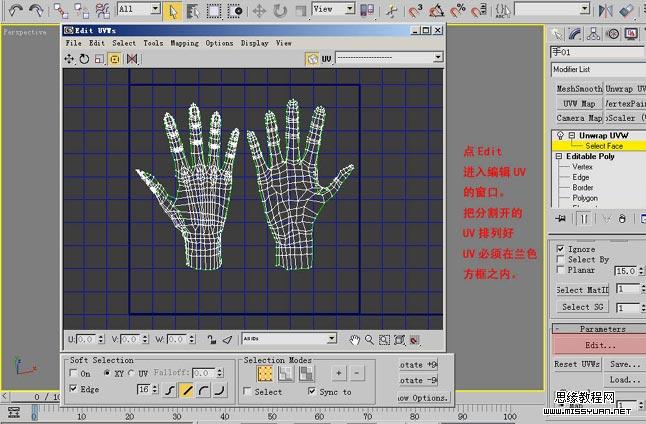The height and width of the screenshot is (424, 646).
Task: Click the Save... button
Action: (624, 364)
